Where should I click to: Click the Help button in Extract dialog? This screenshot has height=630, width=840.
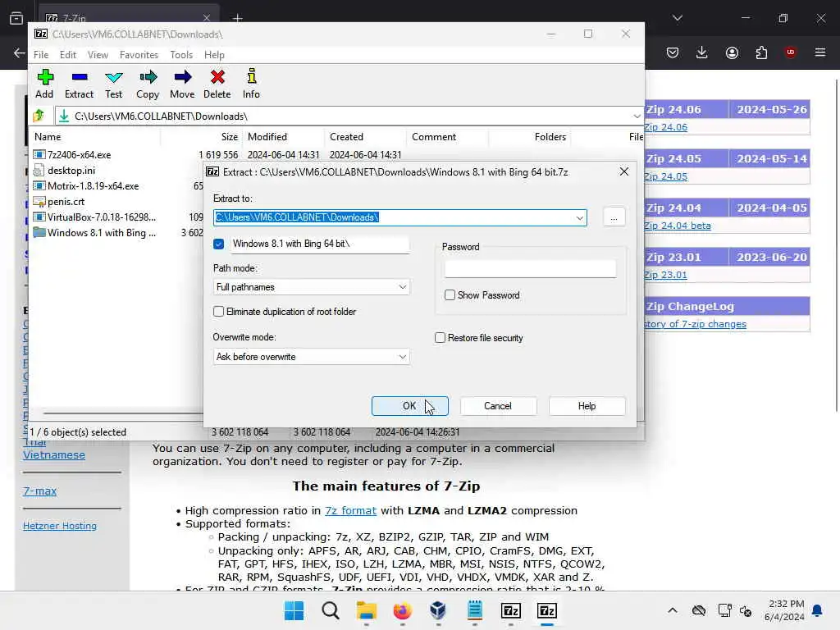587,406
